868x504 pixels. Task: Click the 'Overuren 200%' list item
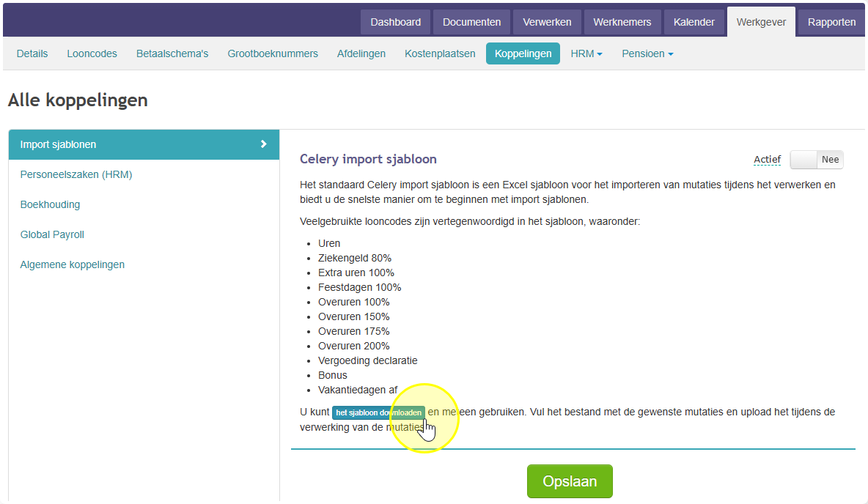tap(354, 346)
